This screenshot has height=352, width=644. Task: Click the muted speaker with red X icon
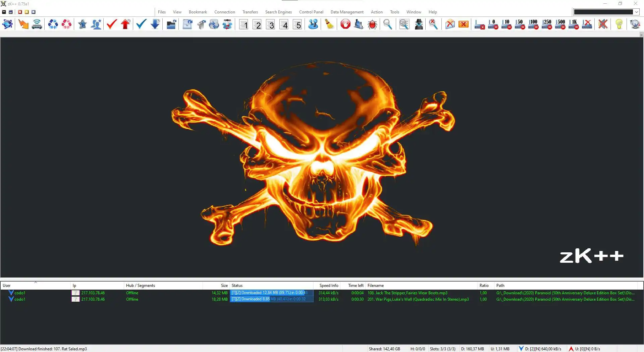click(x=603, y=24)
